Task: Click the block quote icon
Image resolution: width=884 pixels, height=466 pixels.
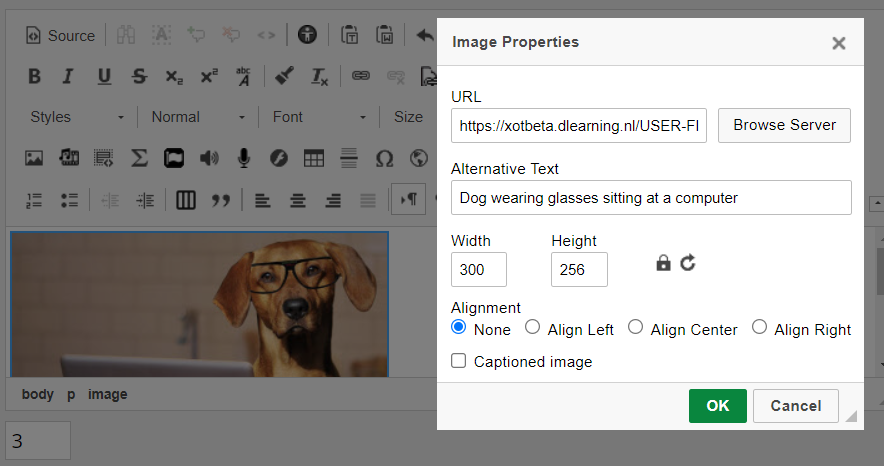Action: 221,200
